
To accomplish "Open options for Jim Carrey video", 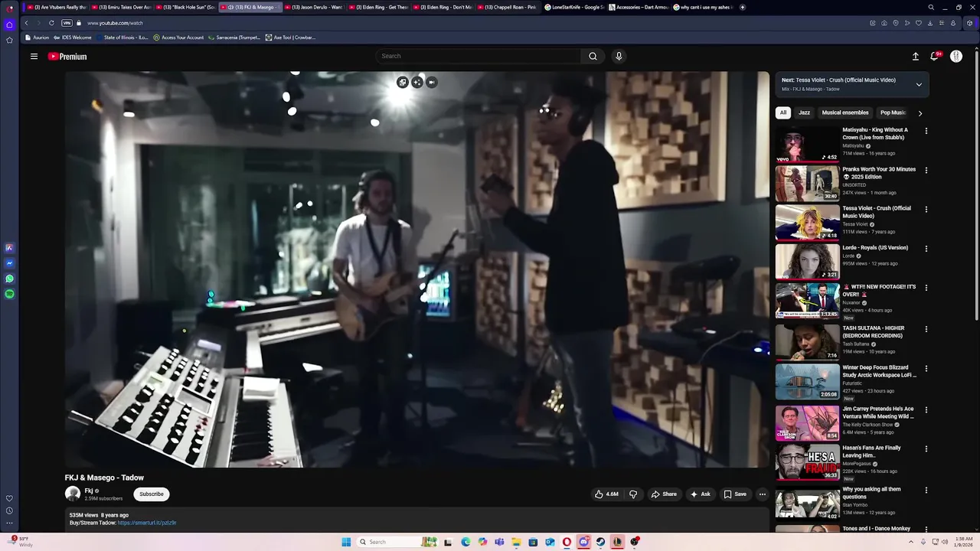I will coord(926,409).
